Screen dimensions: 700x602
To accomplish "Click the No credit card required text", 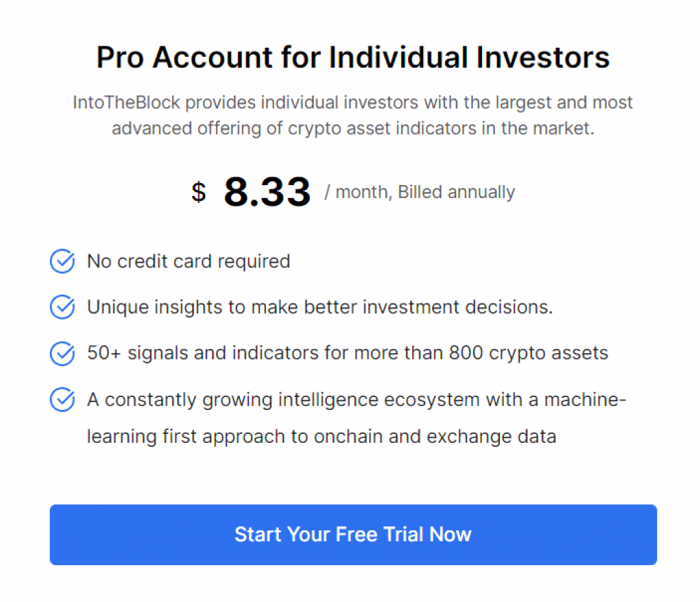I will 189,262.
